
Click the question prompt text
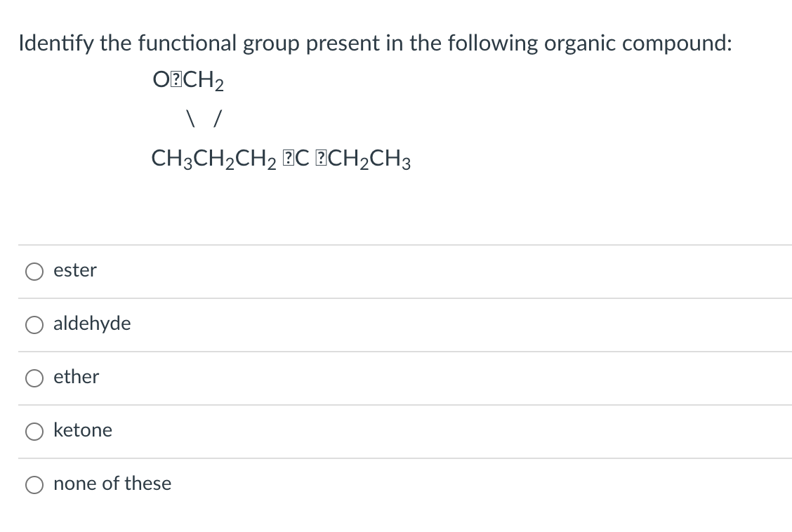375,43
